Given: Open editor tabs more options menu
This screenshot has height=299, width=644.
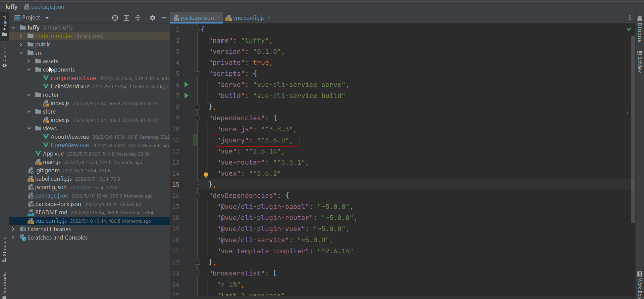Looking at the screenshot, I should [630, 18].
